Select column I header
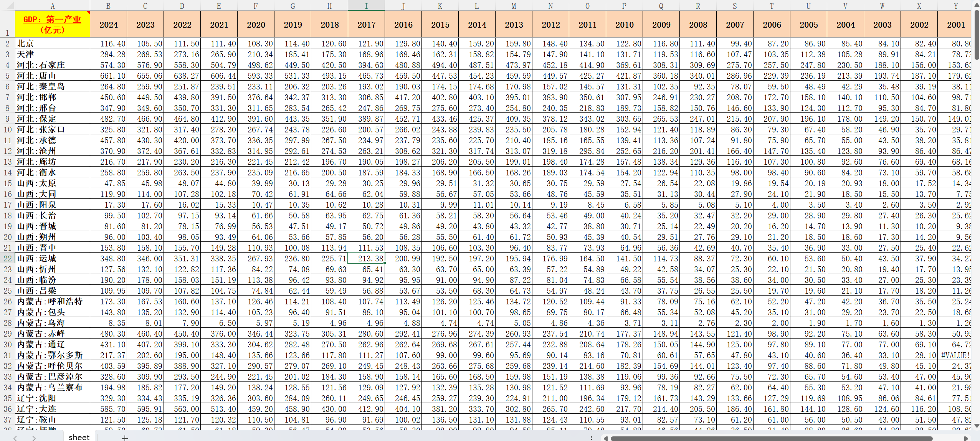Image resolution: width=980 pixels, height=441 pixels. 366,5
